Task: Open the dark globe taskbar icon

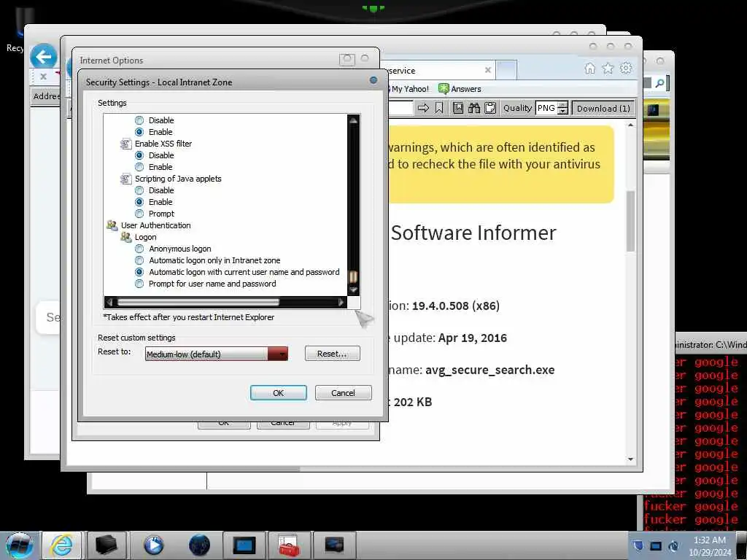Action: pyautogui.click(x=199, y=545)
